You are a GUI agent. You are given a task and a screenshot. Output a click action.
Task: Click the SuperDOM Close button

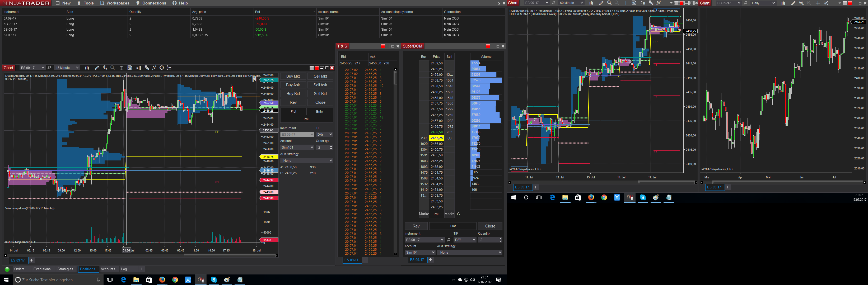(490, 226)
